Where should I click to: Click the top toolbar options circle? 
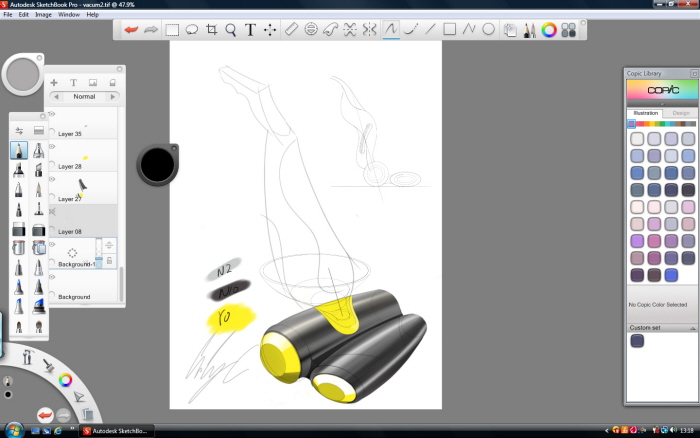click(x=583, y=23)
